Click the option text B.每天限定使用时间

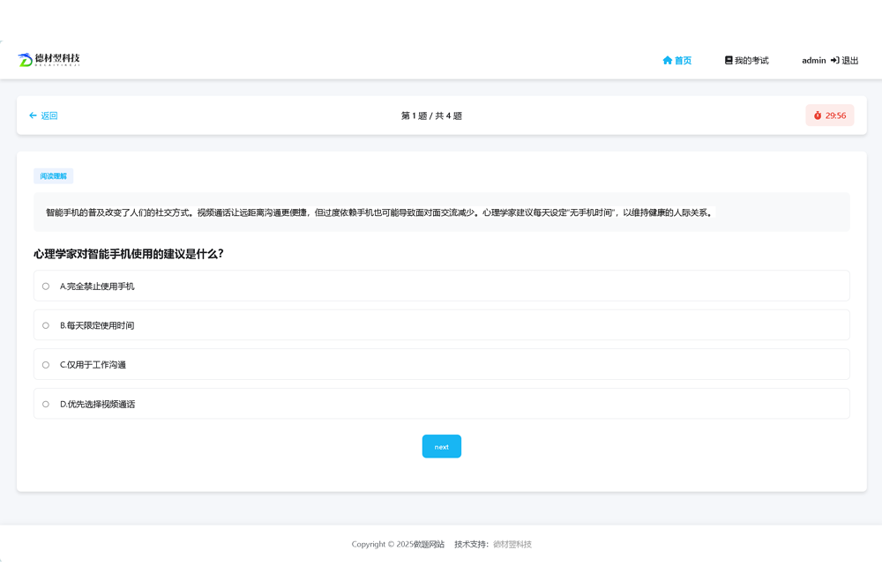97,325
